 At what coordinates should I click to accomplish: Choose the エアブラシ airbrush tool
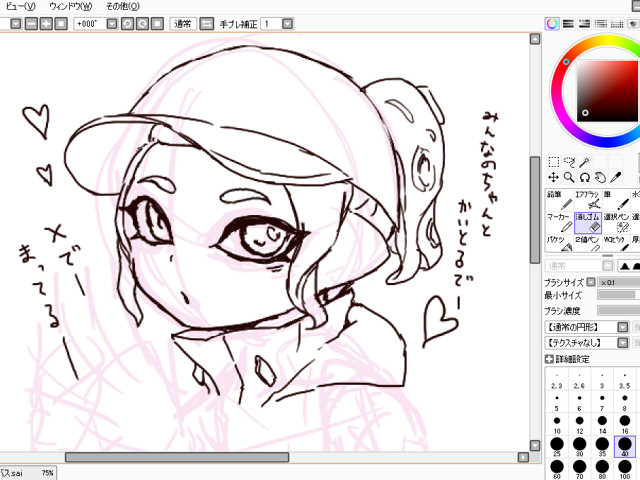point(588,200)
